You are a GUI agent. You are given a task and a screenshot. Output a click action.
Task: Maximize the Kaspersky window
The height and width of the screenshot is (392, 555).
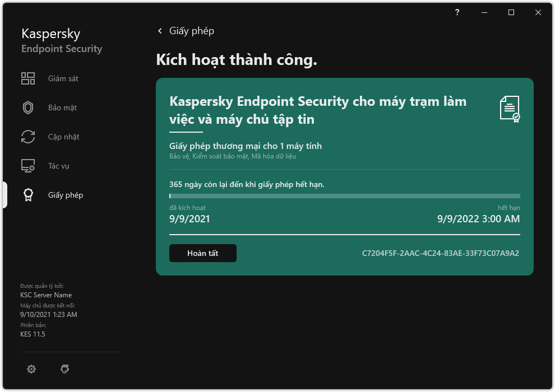511,12
